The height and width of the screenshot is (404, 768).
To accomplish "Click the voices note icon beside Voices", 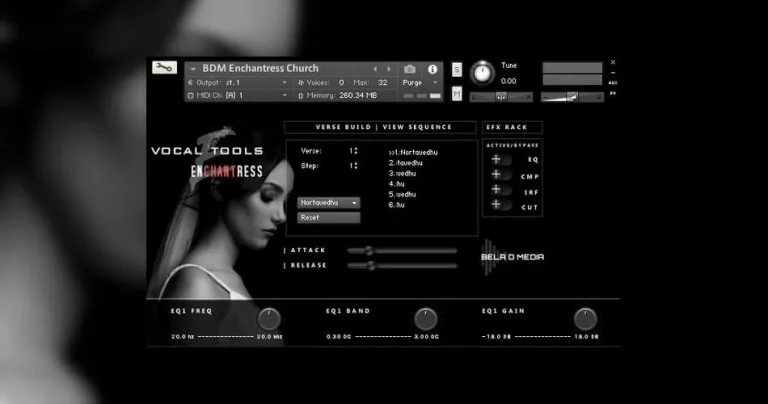I will (x=301, y=83).
